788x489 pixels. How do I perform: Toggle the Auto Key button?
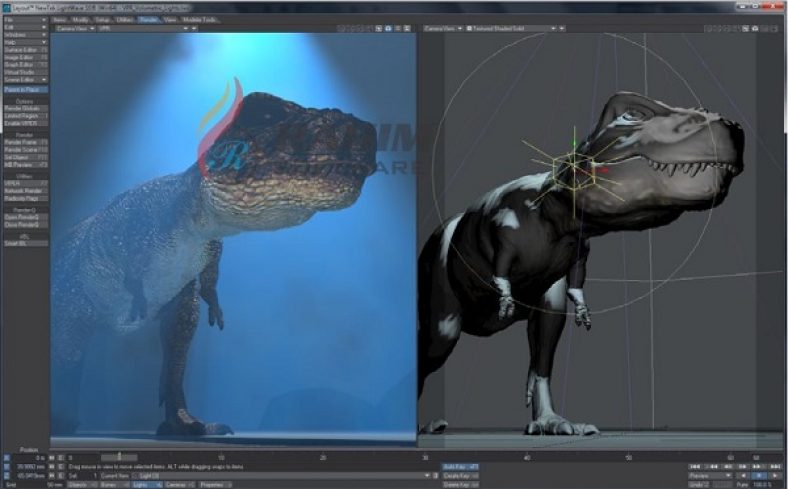point(459,467)
